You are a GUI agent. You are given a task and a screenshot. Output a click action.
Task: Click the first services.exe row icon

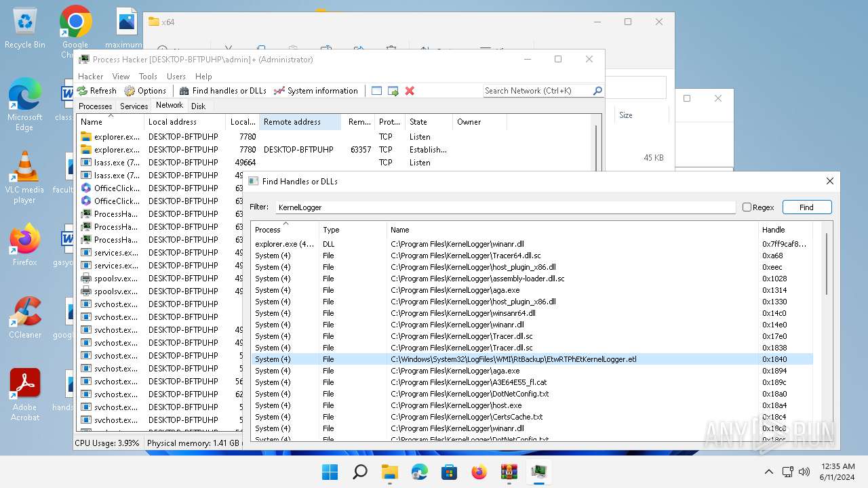coord(85,253)
